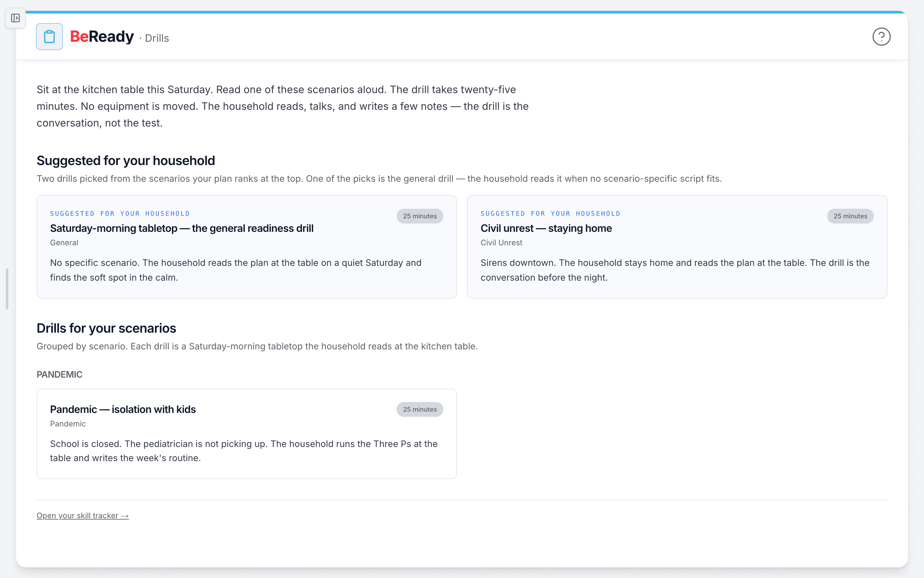Image resolution: width=924 pixels, height=578 pixels.
Task: Click the Civil Unrest category label
Action: tap(501, 243)
